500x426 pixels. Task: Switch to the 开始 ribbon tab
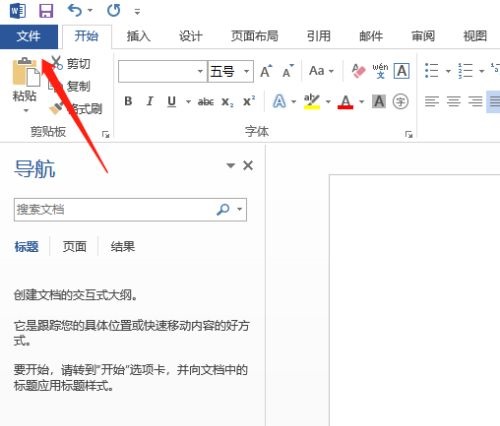click(86, 36)
